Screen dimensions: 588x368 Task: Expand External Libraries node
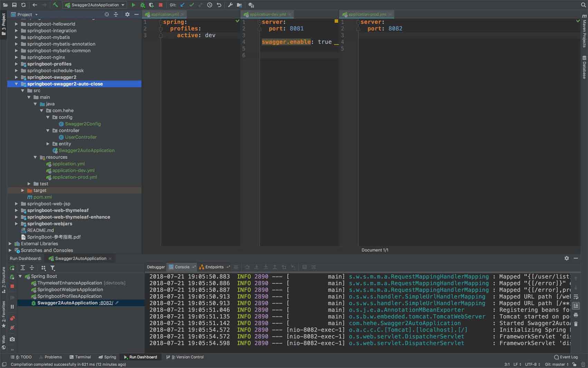tap(10, 244)
